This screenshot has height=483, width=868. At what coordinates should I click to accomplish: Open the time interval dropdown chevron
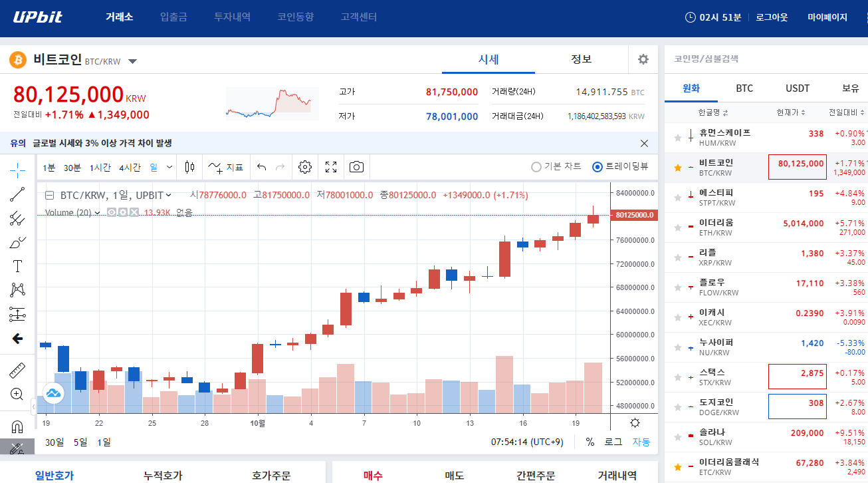[169, 167]
